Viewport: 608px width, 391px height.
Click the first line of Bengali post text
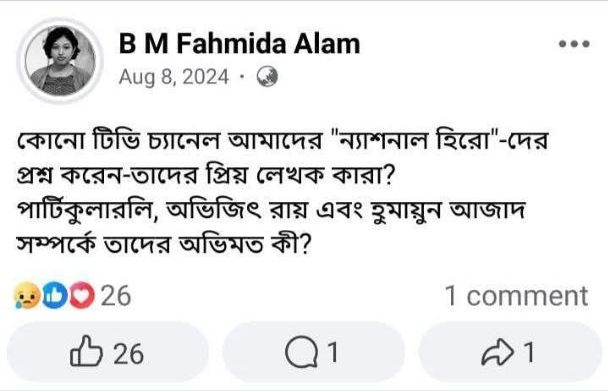282,140
